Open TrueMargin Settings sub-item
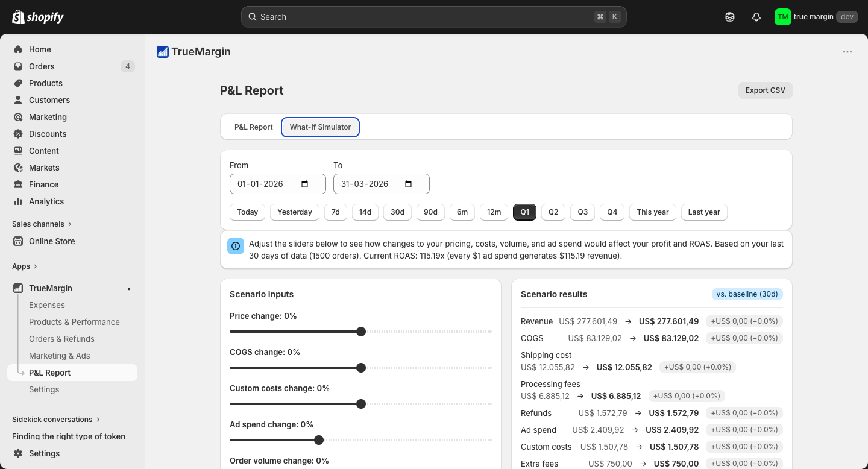This screenshot has width=868, height=469. click(x=44, y=389)
